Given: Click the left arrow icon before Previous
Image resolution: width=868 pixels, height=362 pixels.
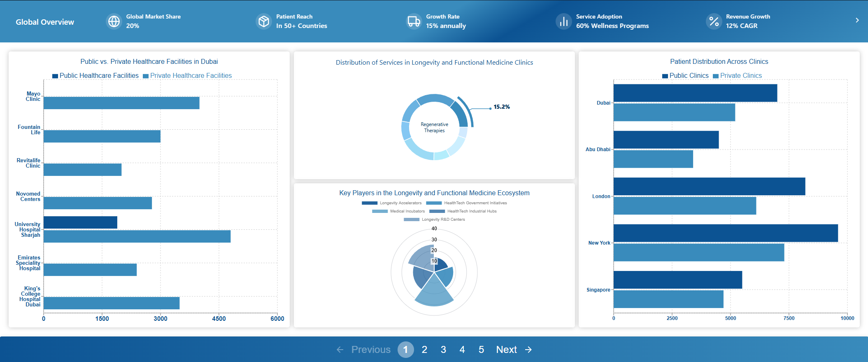Looking at the screenshot, I should 340,350.
